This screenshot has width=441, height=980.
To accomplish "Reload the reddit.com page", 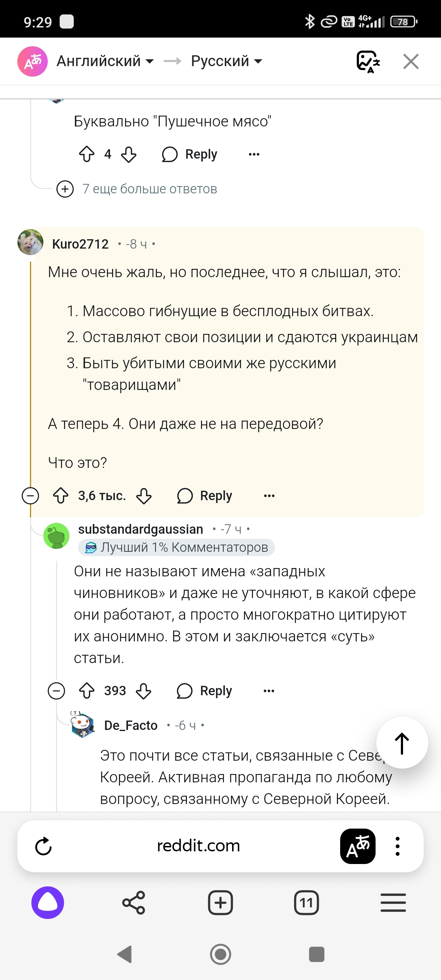I will [x=43, y=846].
